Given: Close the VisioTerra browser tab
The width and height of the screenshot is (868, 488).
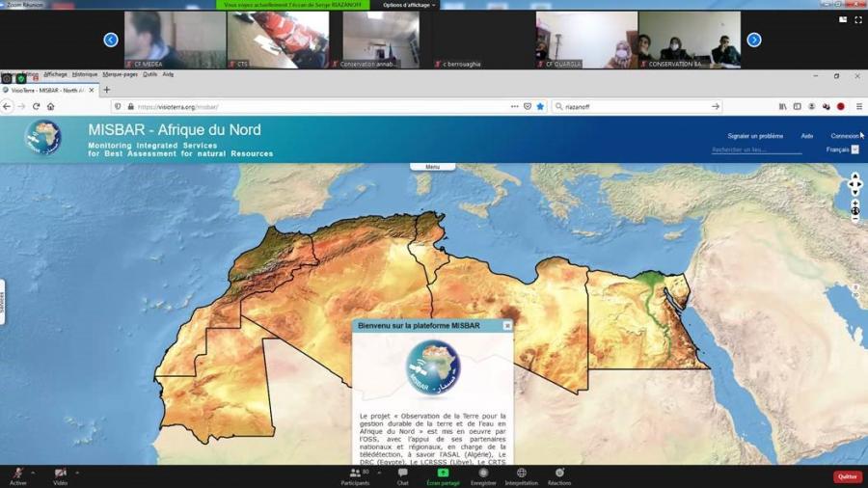Looking at the screenshot, I should tap(92, 90).
